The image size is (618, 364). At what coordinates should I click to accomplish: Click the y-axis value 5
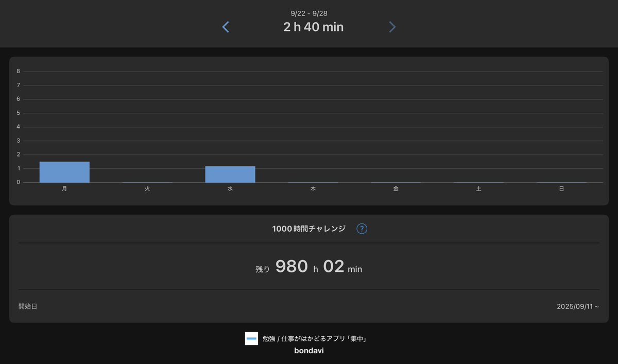(x=18, y=113)
